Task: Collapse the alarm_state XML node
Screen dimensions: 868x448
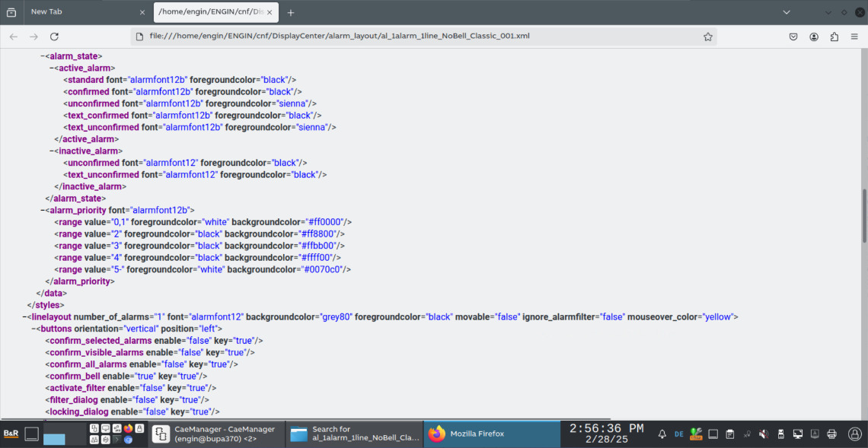Action: [x=43, y=56]
